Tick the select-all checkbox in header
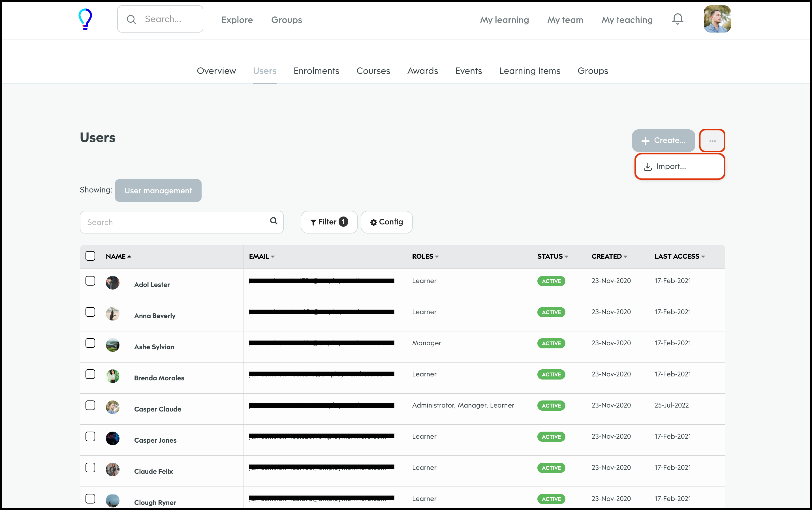The image size is (812, 510). (x=90, y=256)
